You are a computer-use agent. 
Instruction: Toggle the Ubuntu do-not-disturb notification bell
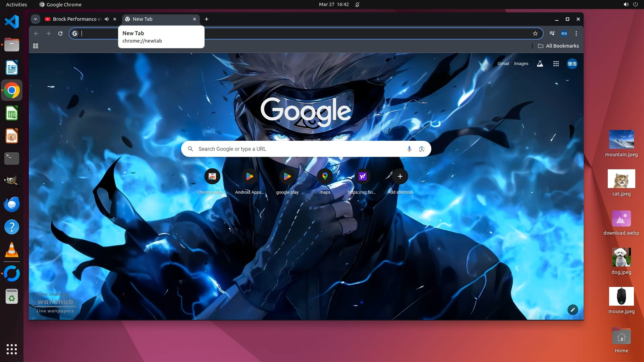(x=357, y=5)
